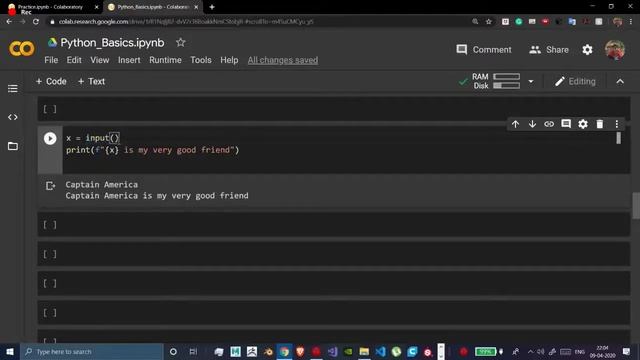Image resolution: width=640 pixels, height=360 pixels.
Task: Switch to the Python_Basics.ipynb browser tab
Action: (x=153, y=7)
